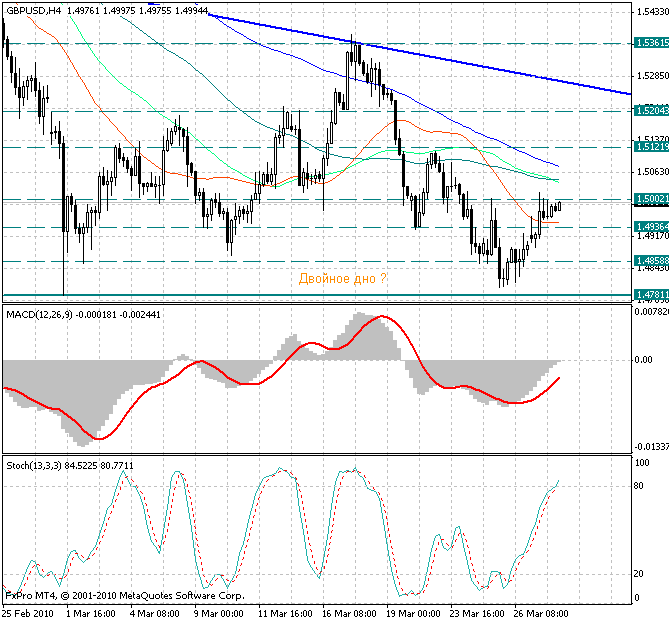Select the 1.47811 support level label

pos(651,294)
